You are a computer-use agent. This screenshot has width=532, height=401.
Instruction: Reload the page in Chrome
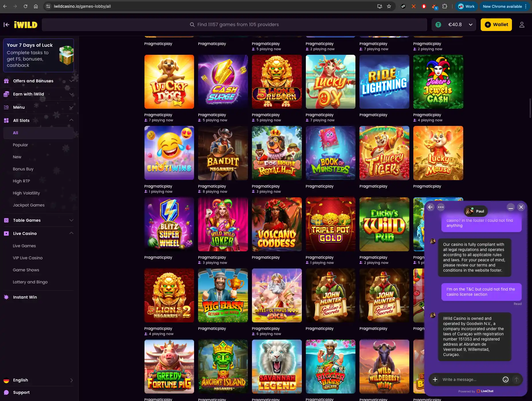click(26, 6)
